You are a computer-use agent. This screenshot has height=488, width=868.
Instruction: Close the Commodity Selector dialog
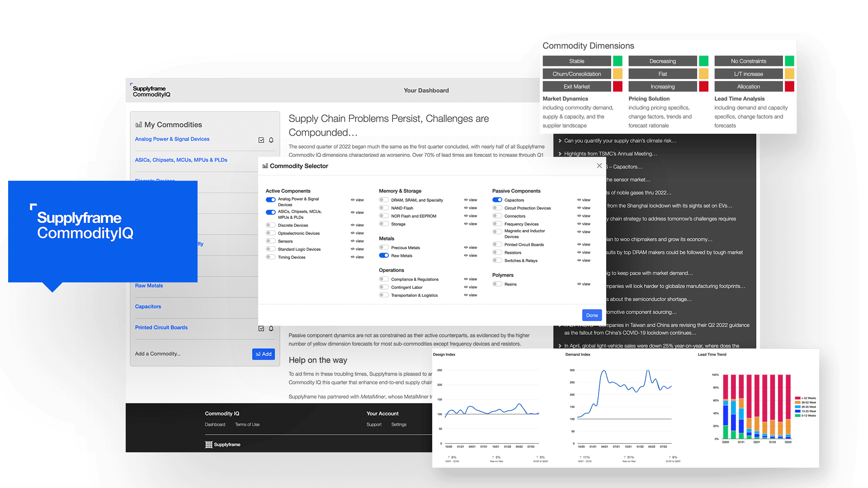click(599, 166)
